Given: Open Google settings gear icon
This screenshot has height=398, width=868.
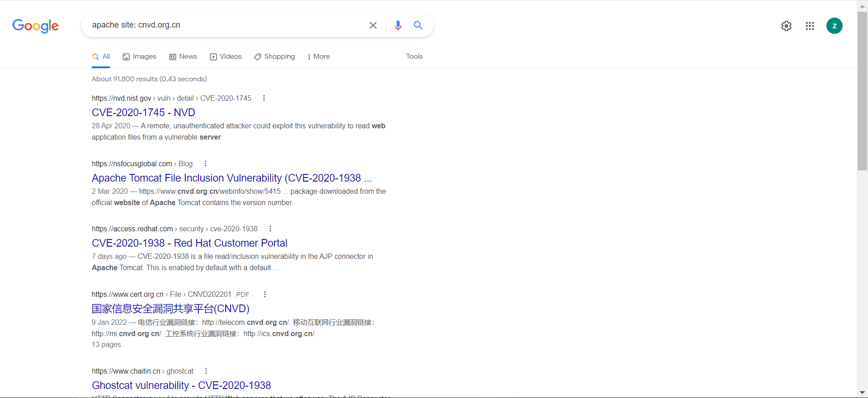Looking at the screenshot, I should tap(787, 26).
